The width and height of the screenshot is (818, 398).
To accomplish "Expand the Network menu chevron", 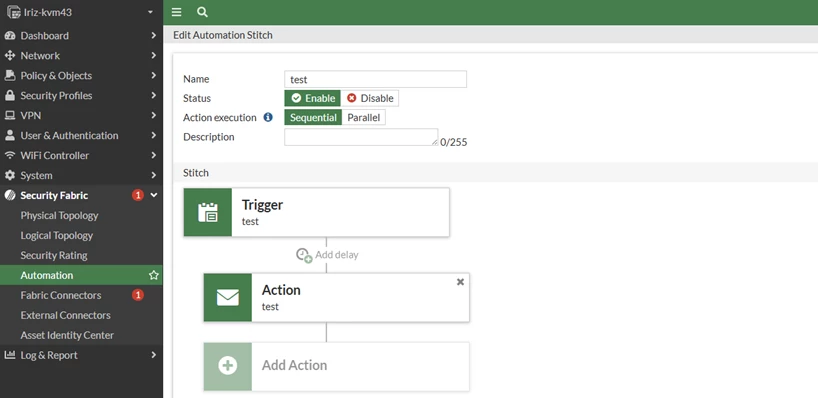I will tap(153, 55).
